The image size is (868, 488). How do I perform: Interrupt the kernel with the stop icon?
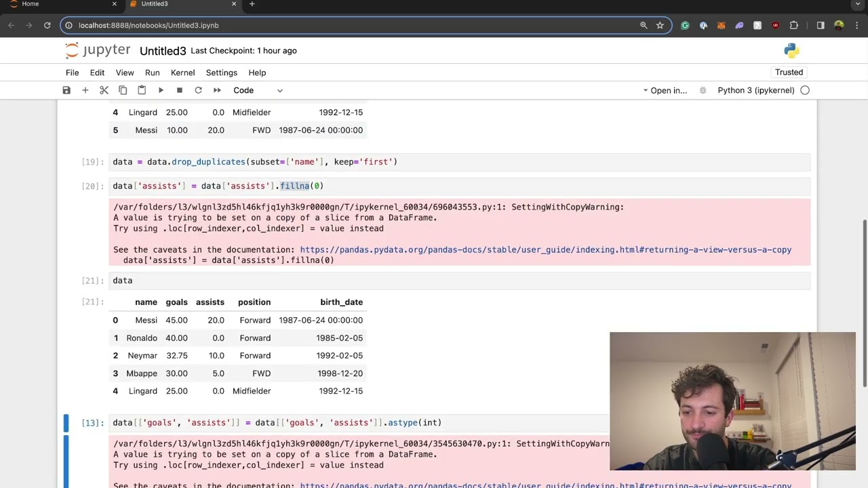coord(180,90)
